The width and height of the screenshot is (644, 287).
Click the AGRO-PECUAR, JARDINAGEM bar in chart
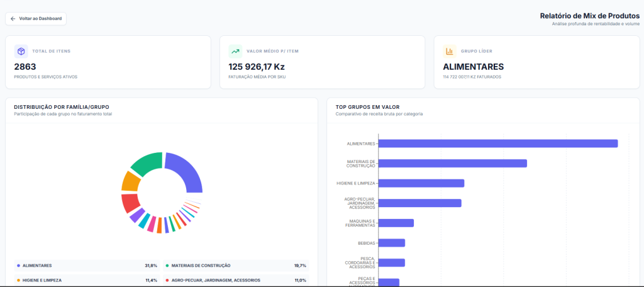click(x=419, y=203)
